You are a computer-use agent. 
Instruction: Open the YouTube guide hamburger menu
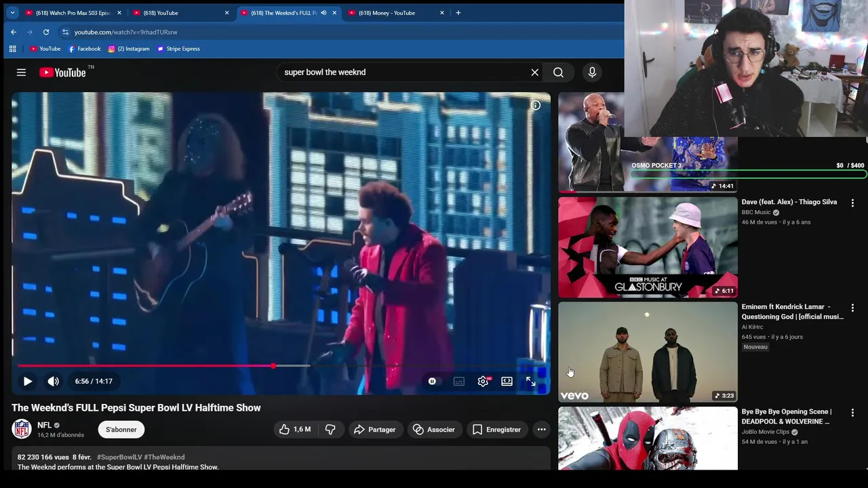(x=21, y=73)
